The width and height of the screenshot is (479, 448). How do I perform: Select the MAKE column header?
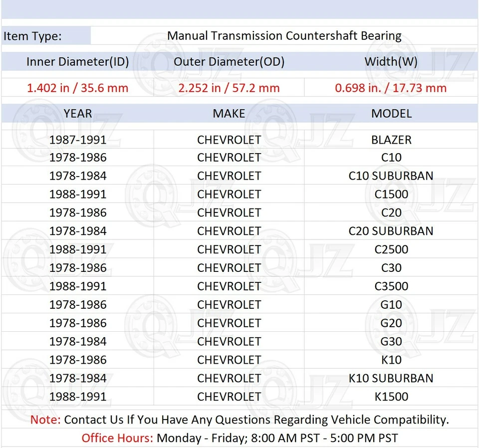coord(229,113)
